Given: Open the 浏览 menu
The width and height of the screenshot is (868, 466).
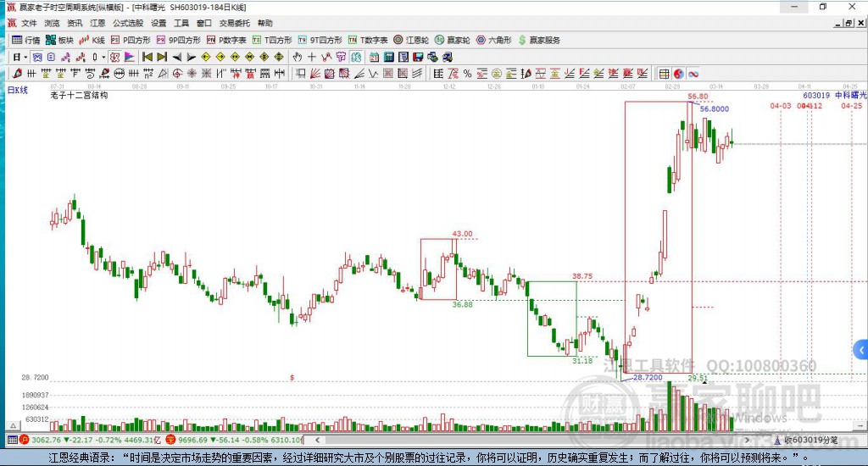Looking at the screenshot, I should pyautogui.click(x=52, y=23).
